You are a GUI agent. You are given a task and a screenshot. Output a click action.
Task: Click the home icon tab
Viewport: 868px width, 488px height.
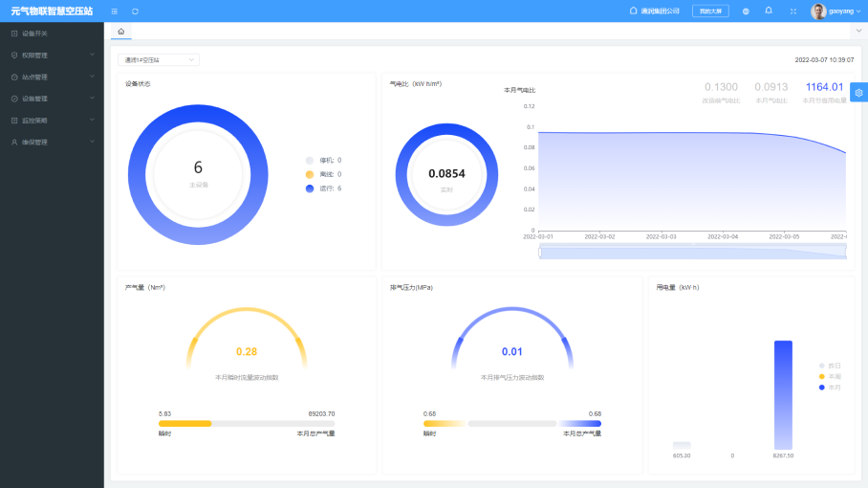pos(120,32)
